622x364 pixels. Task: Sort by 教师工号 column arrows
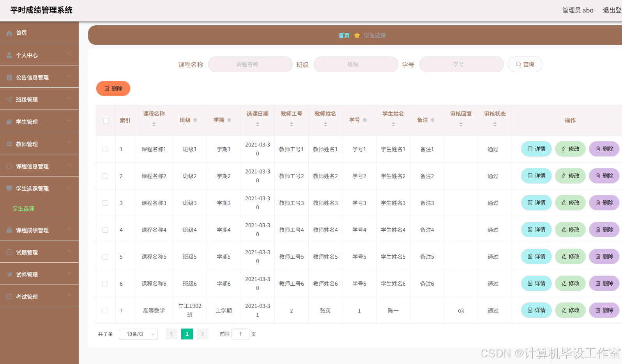[292, 124]
